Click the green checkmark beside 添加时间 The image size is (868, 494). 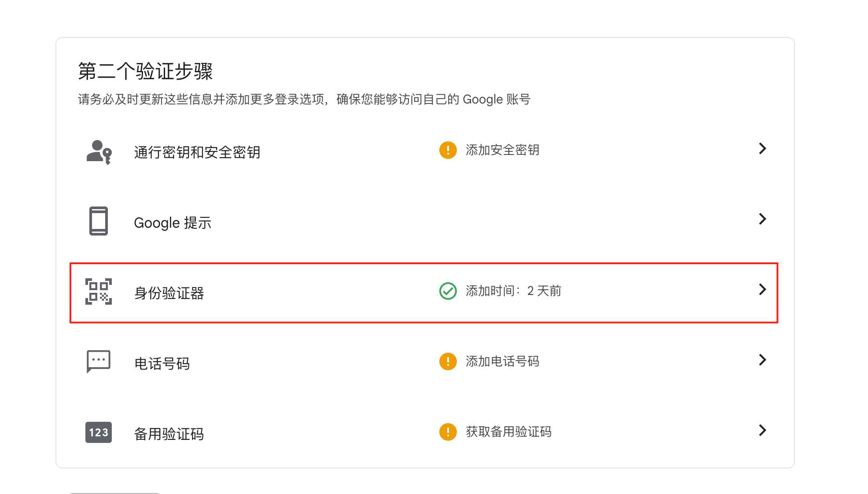pyautogui.click(x=448, y=291)
